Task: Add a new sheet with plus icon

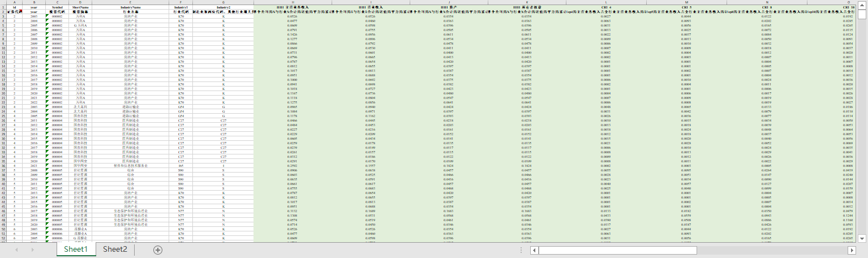Action: point(158,250)
